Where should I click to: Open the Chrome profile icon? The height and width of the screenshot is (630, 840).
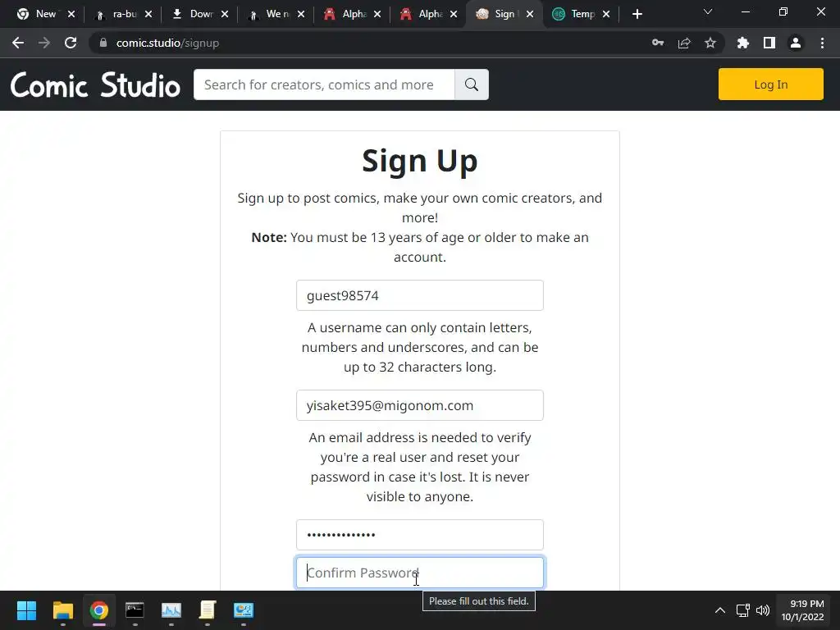[x=796, y=43]
